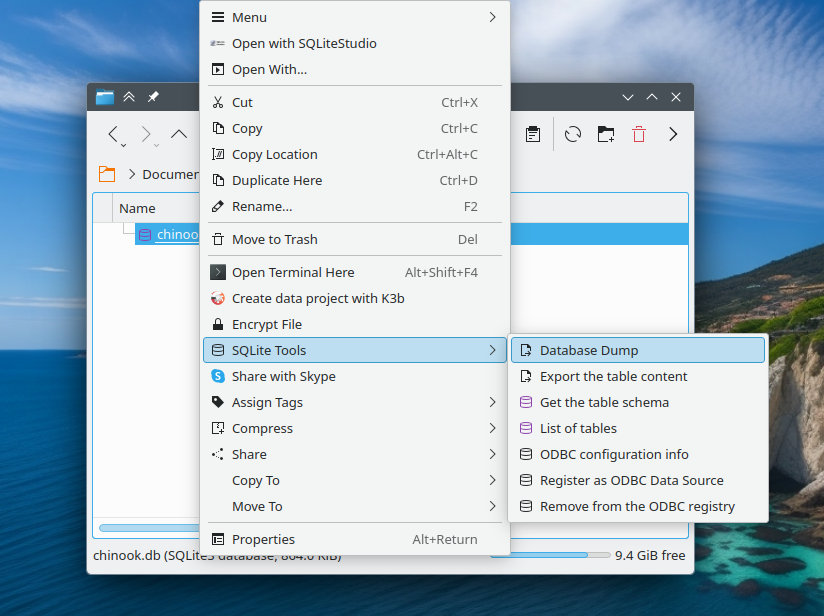The image size is (824, 616).
Task: Click the folder icon in window title bar
Action: (105, 97)
